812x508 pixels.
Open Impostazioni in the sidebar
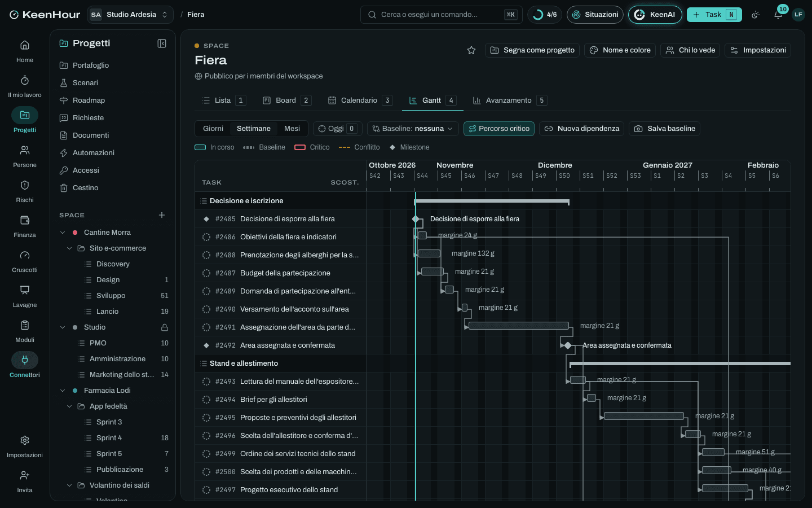(x=25, y=446)
